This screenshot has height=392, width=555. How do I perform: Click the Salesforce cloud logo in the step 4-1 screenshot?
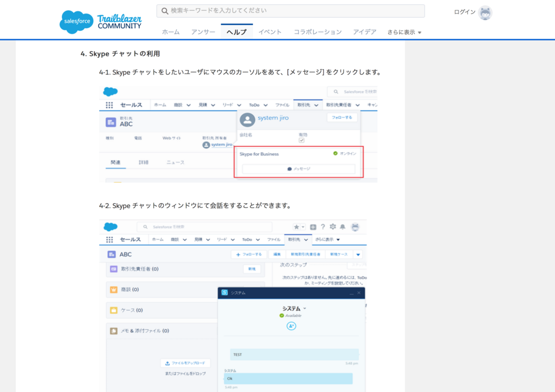[111, 92]
